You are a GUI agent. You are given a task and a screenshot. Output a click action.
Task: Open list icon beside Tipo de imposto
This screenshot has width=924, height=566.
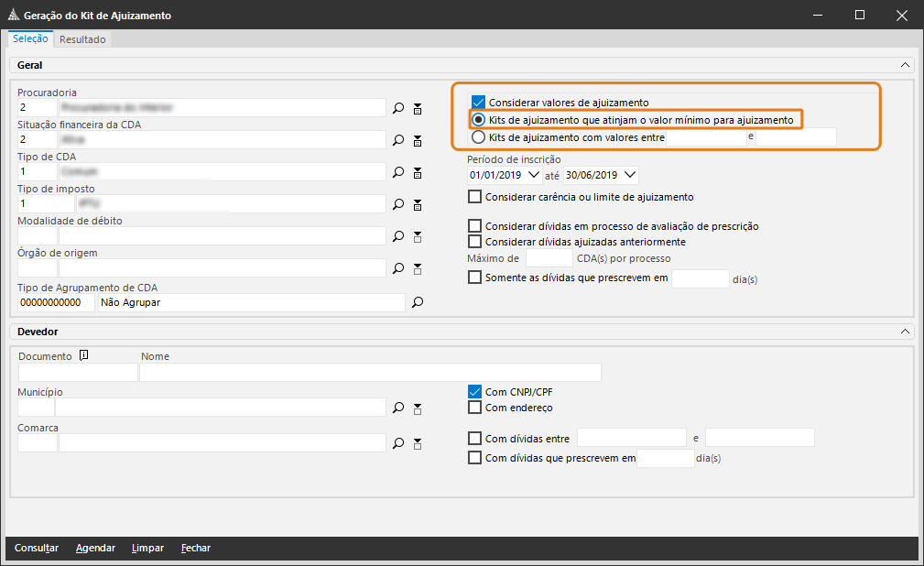pyautogui.click(x=418, y=204)
